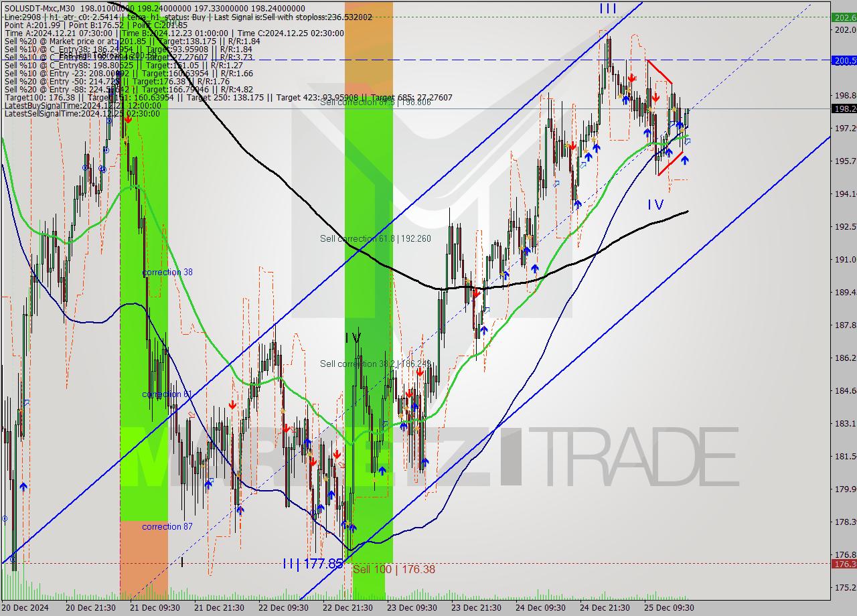Click the 179.9 price axis label
The image size is (857, 616).
(x=844, y=489)
